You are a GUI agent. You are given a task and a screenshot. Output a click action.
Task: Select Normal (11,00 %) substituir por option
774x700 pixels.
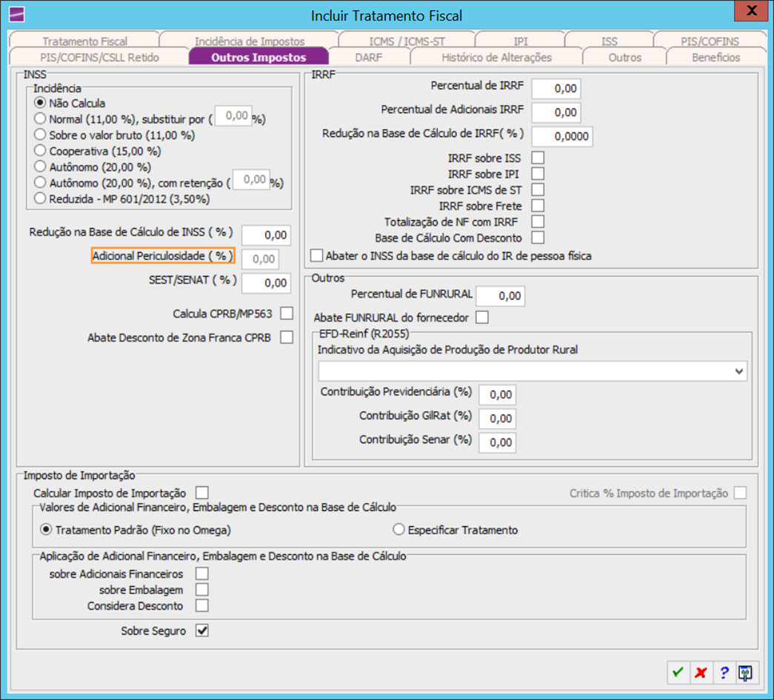pos(40,119)
